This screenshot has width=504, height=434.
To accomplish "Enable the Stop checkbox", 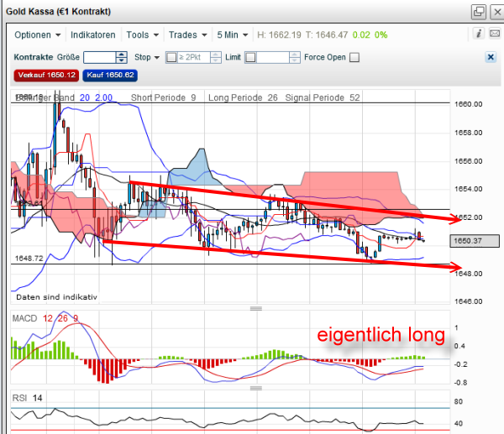I will click(171, 57).
